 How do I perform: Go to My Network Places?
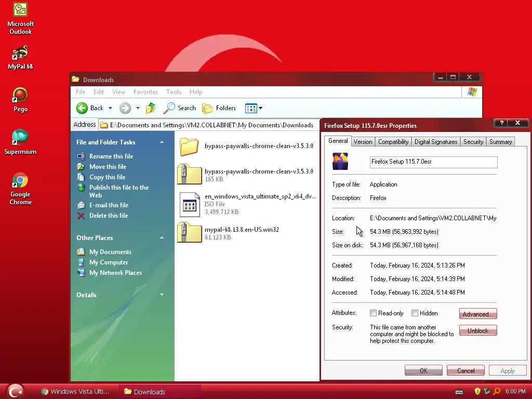click(115, 272)
